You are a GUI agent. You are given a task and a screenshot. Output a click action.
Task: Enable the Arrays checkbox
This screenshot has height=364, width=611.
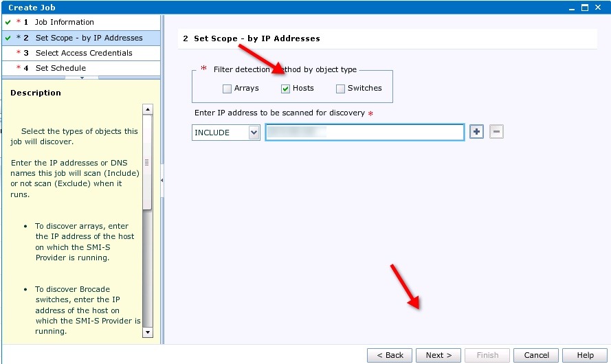coord(227,89)
